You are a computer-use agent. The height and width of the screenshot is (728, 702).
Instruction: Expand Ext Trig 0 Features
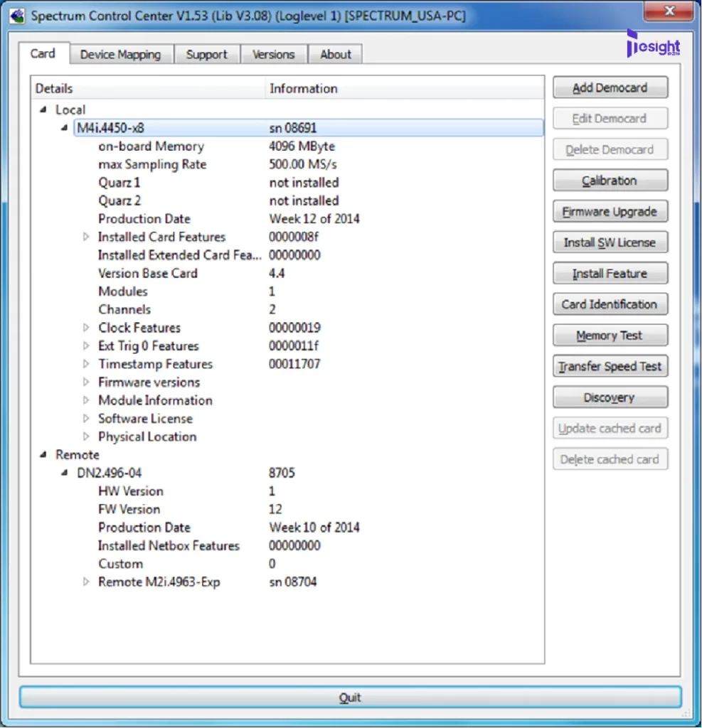pyautogui.click(x=86, y=346)
